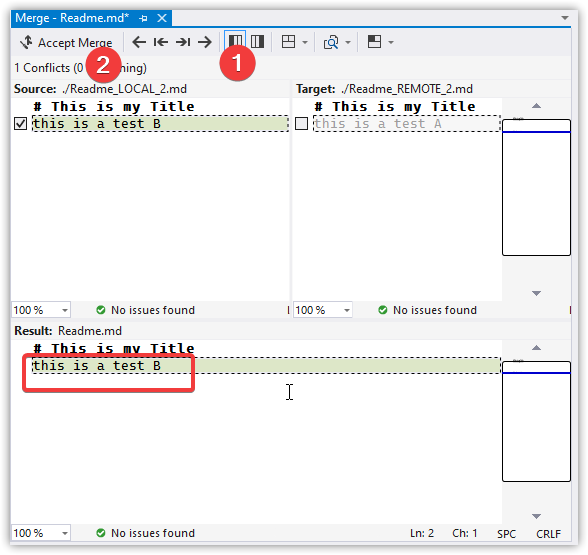Click CRLF line ending indicator

pyautogui.click(x=548, y=533)
